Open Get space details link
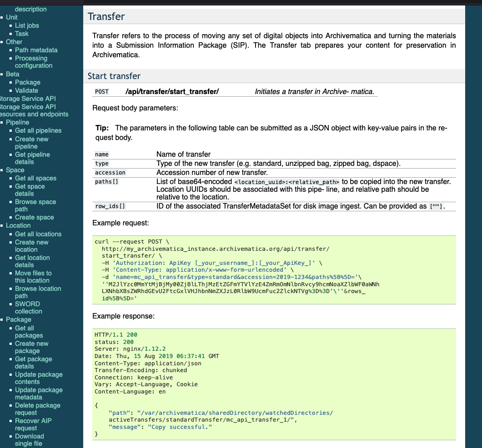Image resolution: width=482 pixels, height=448 pixels. coord(30,190)
